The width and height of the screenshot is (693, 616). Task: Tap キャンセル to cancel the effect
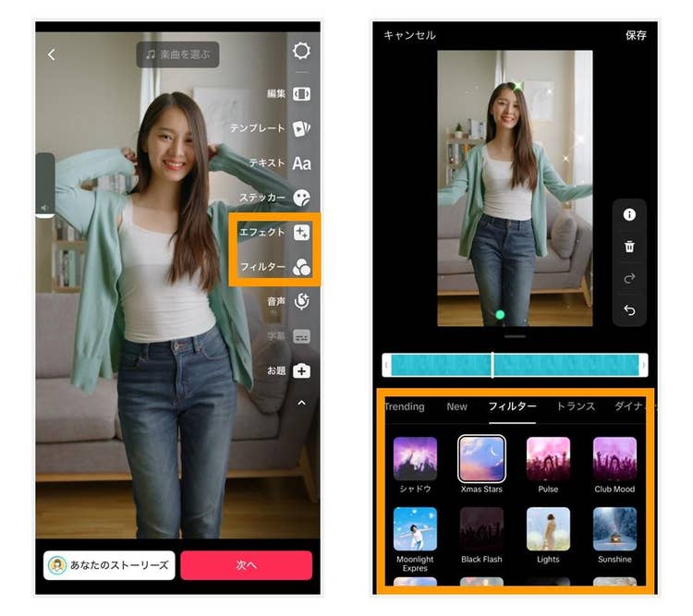(409, 35)
